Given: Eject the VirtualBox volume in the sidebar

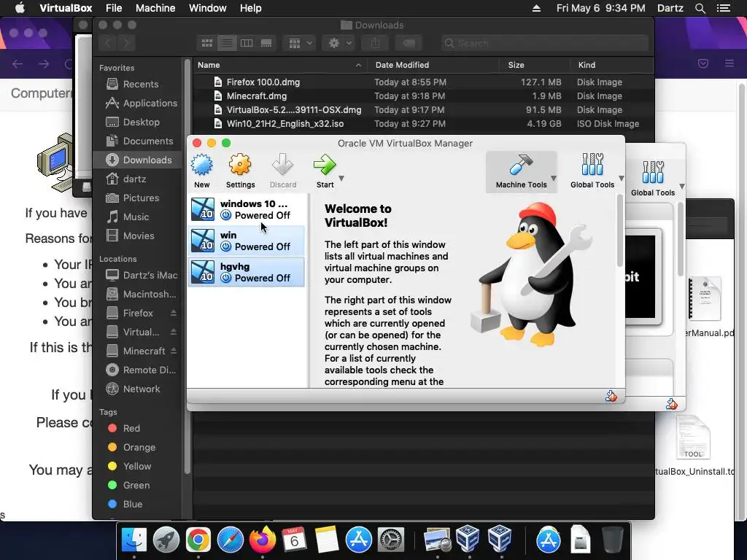Looking at the screenshot, I should click(x=174, y=332).
